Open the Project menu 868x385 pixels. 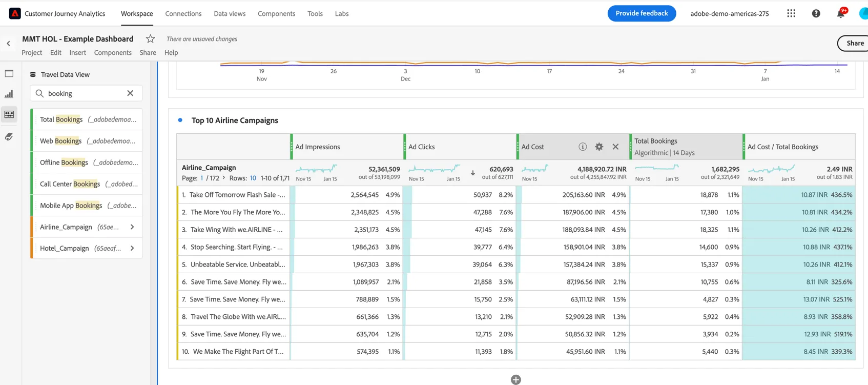[32, 52]
